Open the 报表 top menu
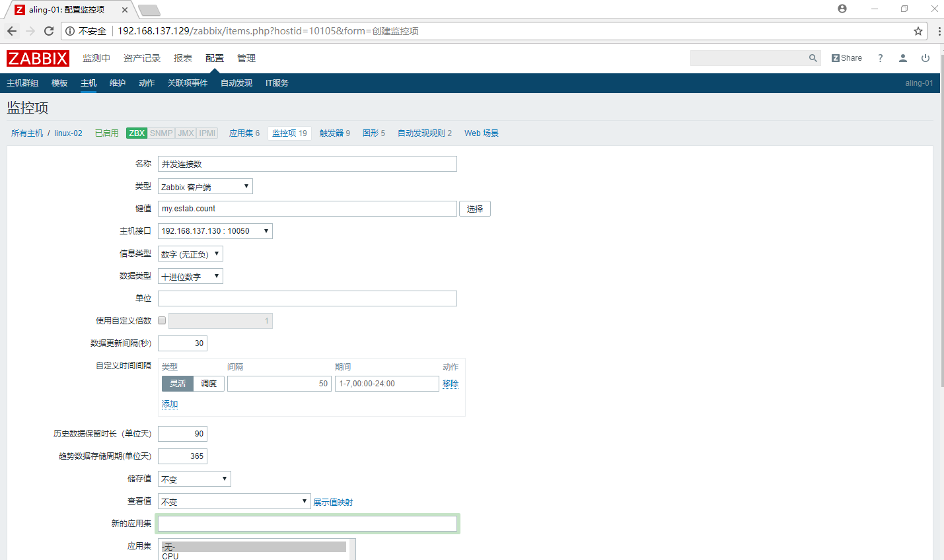 pos(183,58)
